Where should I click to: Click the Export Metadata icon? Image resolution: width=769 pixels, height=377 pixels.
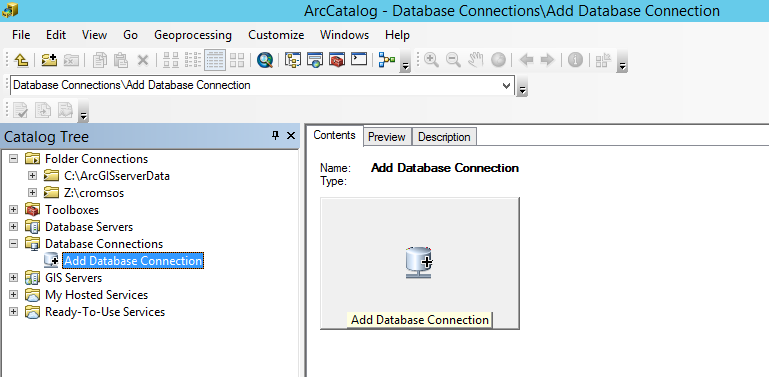[x=43, y=110]
